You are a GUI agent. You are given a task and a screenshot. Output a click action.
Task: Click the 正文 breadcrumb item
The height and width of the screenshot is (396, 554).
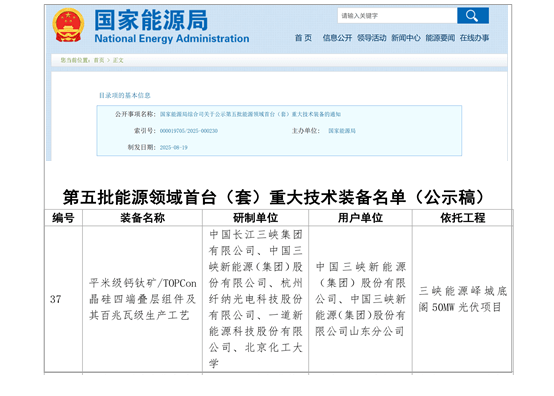coord(118,60)
